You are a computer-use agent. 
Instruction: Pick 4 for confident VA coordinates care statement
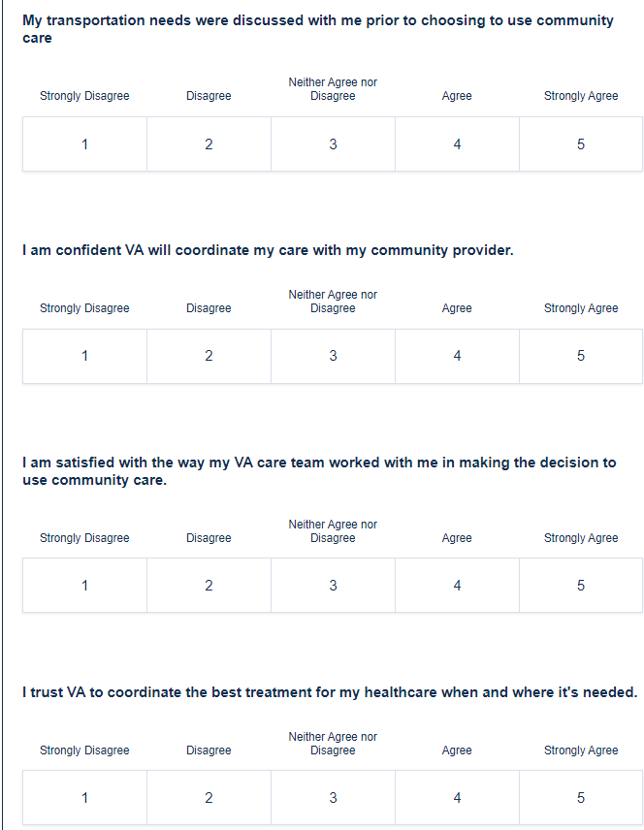coord(457,356)
